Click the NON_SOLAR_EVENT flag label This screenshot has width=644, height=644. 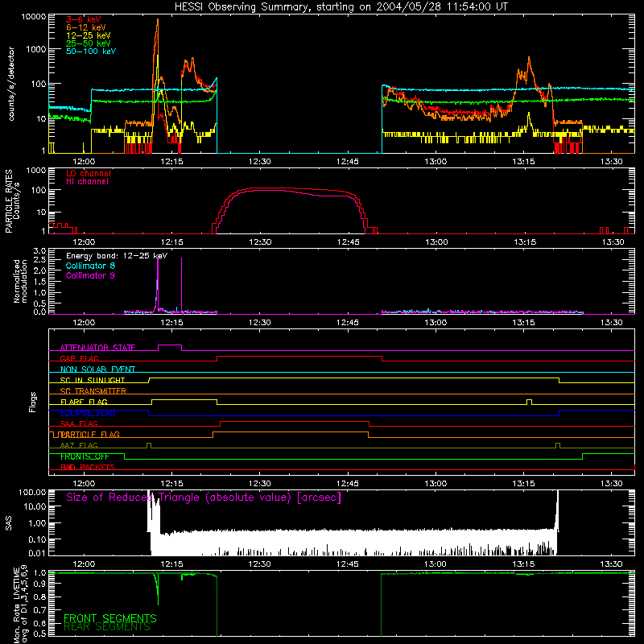click(97, 369)
